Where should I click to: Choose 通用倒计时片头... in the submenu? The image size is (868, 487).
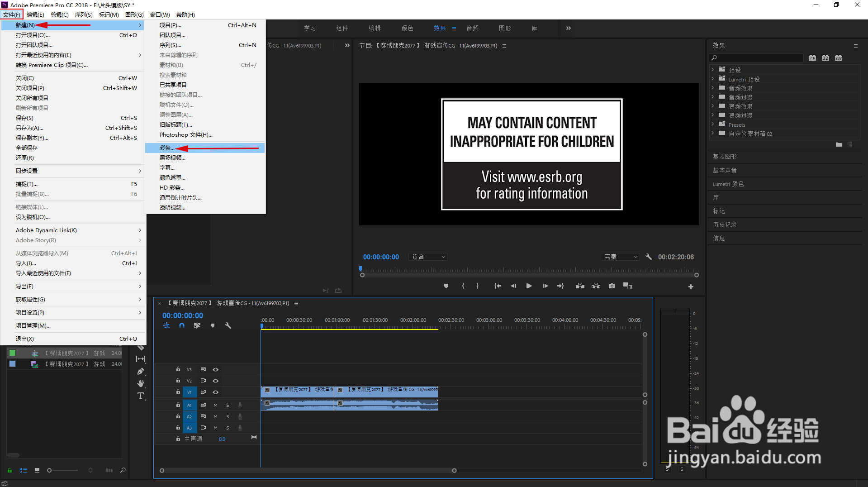[x=205, y=198]
